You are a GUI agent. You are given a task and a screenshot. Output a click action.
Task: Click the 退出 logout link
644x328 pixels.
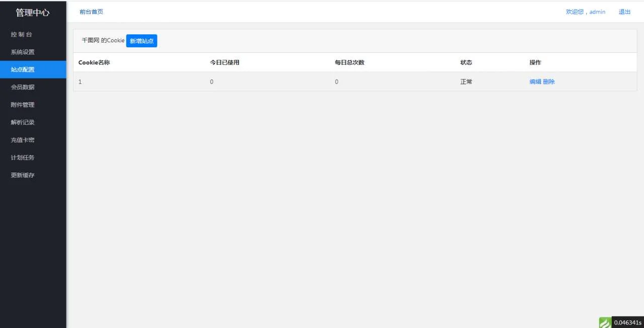point(624,12)
